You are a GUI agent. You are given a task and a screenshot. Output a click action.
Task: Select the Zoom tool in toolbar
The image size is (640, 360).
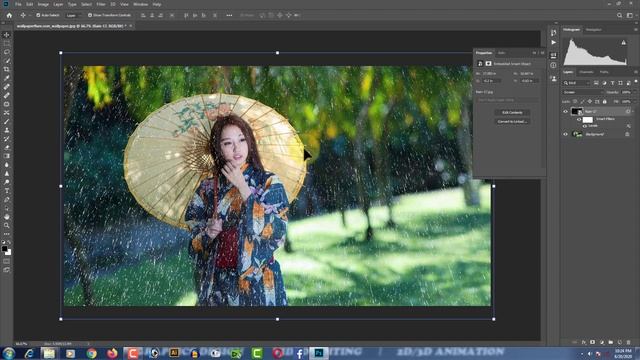7,225
